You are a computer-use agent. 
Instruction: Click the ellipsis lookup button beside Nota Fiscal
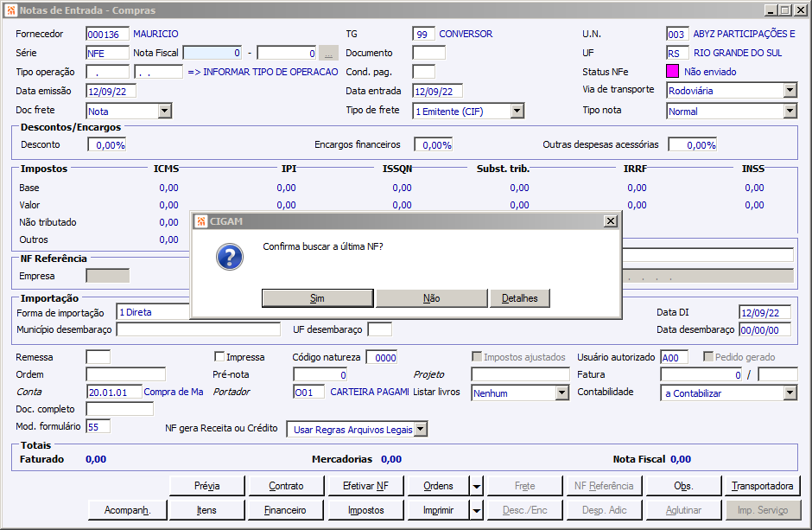328,53
